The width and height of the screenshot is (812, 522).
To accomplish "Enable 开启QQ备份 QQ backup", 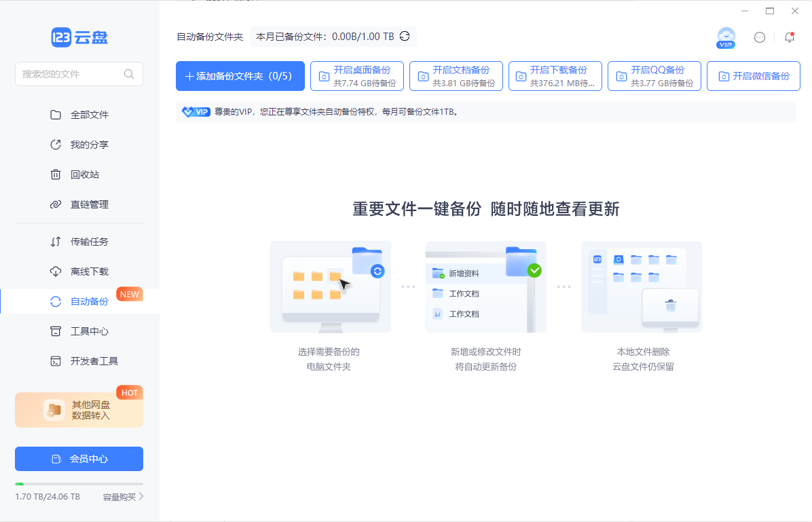I will tap(654, 75).
